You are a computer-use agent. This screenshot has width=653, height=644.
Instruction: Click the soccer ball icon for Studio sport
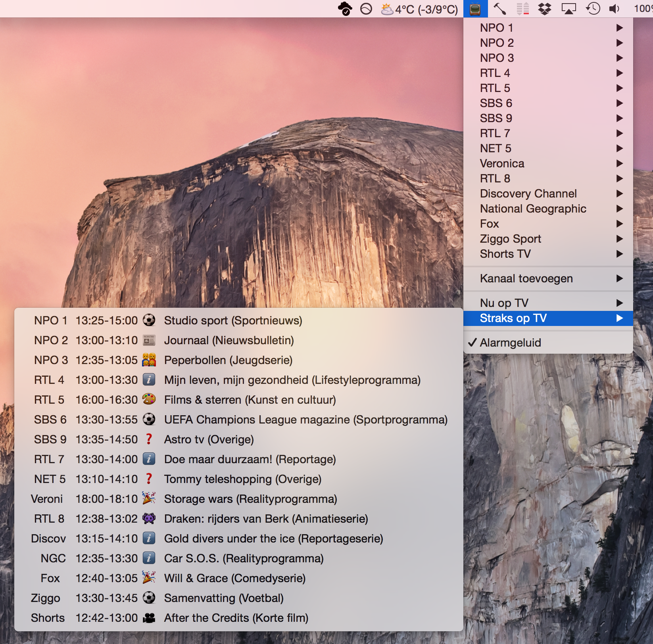coord(149,320)
